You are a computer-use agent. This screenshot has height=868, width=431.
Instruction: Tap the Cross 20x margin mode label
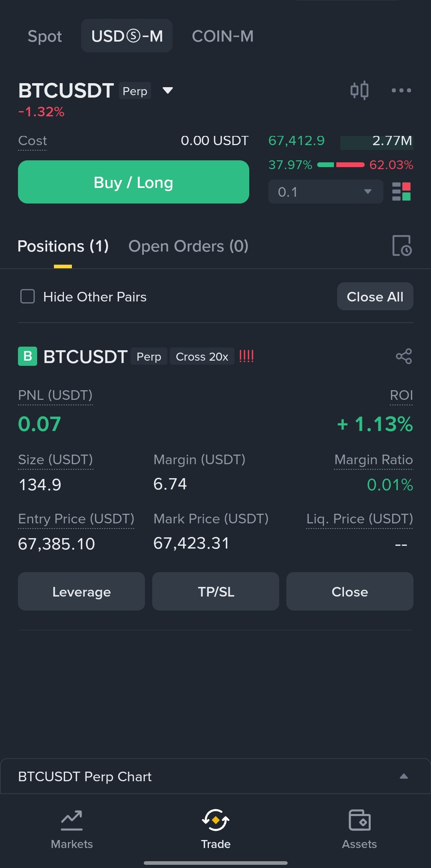(x=202, y=357)
